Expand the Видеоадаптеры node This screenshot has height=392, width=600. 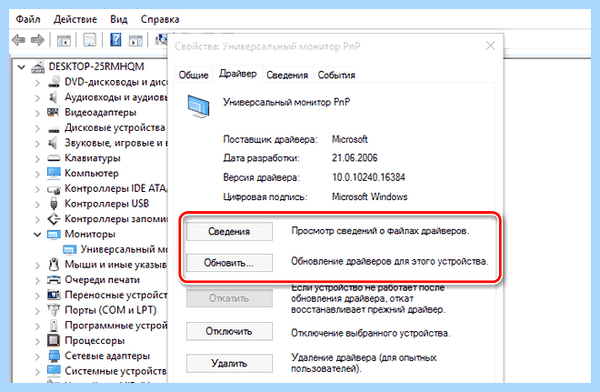pyautogui.click(x=37, y=113)
